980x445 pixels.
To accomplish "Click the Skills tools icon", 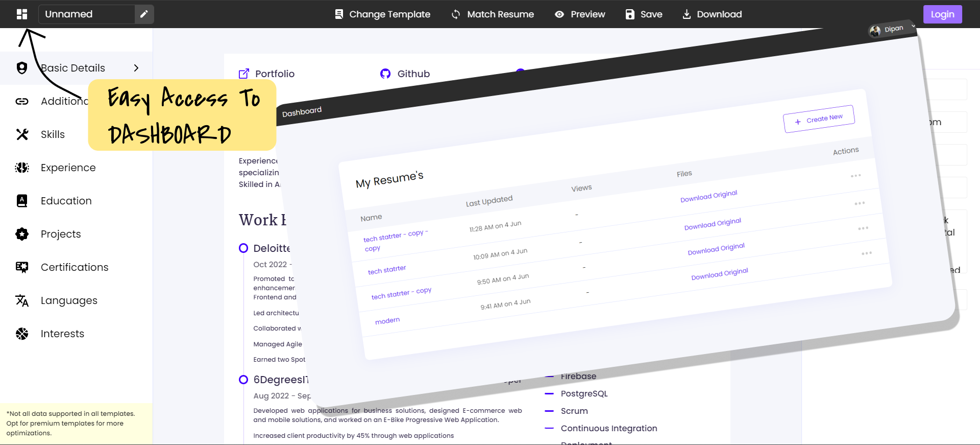I will click(x=22, y=134).
